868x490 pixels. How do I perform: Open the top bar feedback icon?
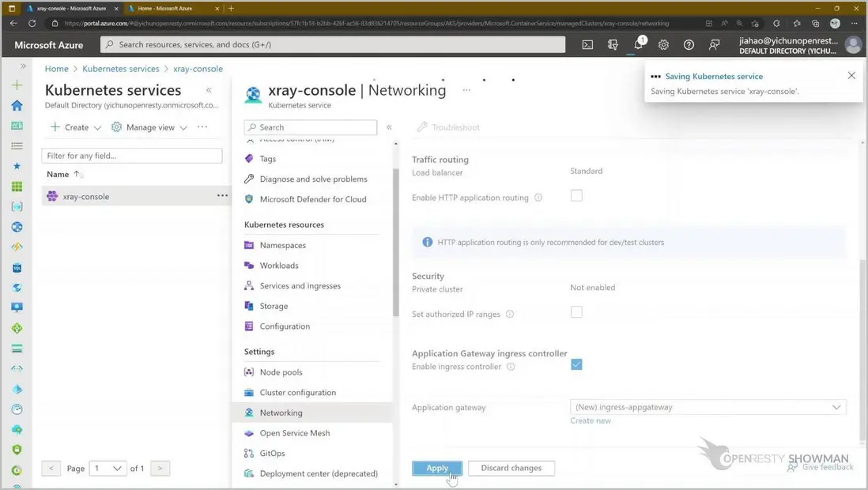pos(714,45)
